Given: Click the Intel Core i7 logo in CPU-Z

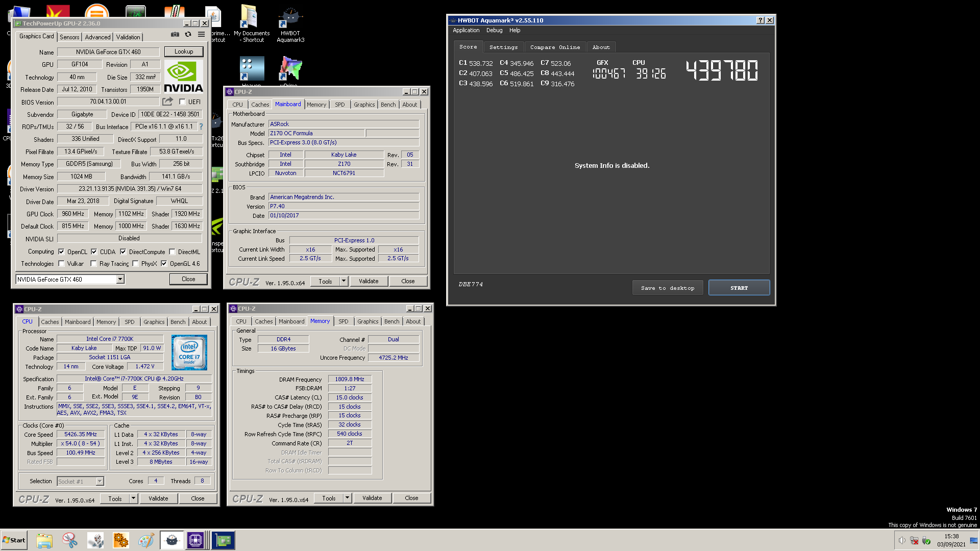Looking at the screenshot, I should (x=189, y=353).
